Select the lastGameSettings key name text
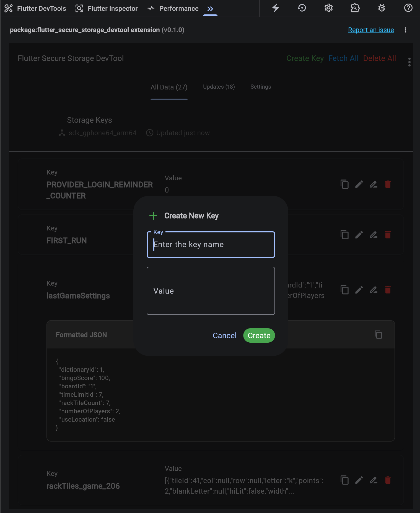The height and width of the screenshot is (513, 420). pos(78,296)
